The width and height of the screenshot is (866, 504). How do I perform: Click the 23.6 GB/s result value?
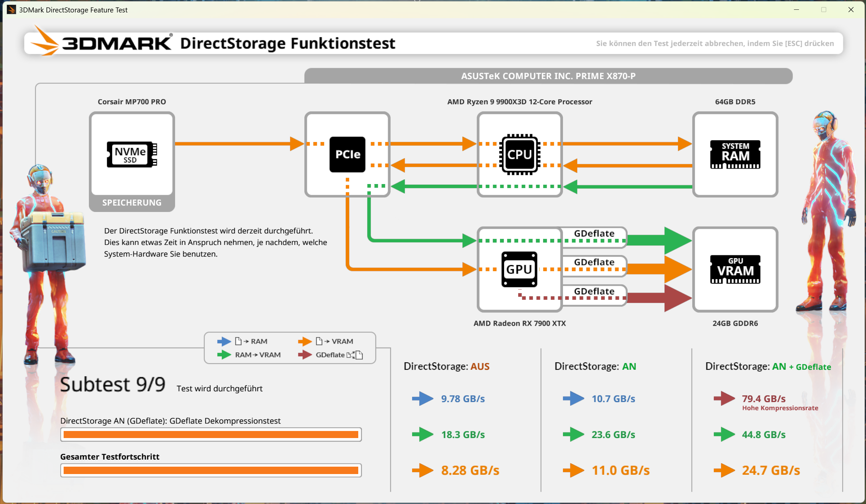[x=613, y=434]
